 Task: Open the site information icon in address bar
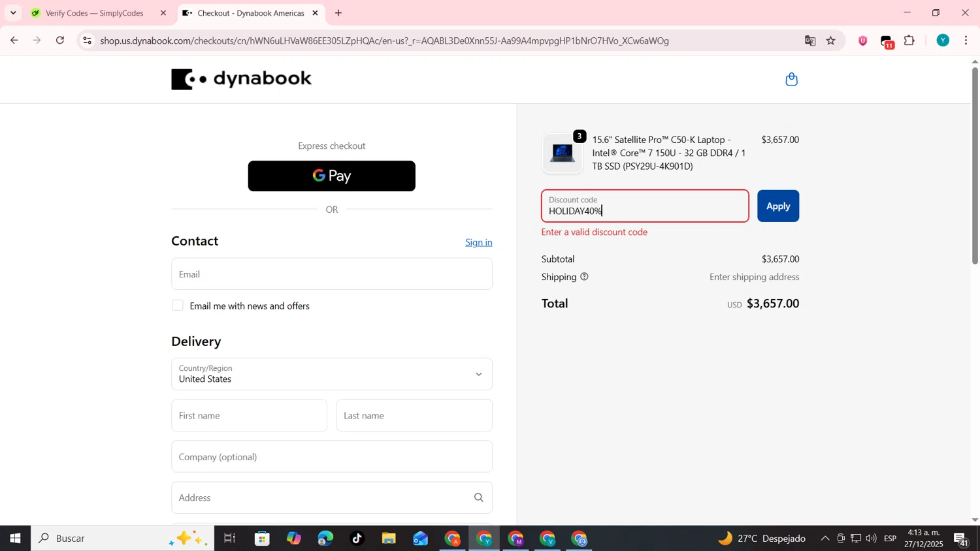(x=87, y=40)
